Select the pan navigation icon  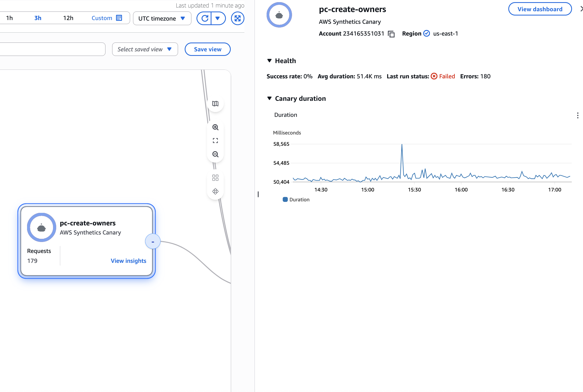pos(215,191)
